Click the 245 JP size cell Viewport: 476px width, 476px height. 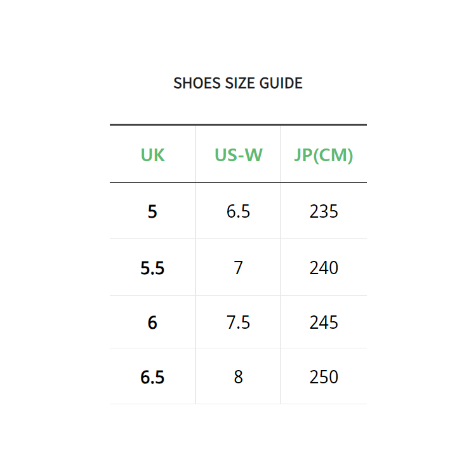(x=324, y=322)
